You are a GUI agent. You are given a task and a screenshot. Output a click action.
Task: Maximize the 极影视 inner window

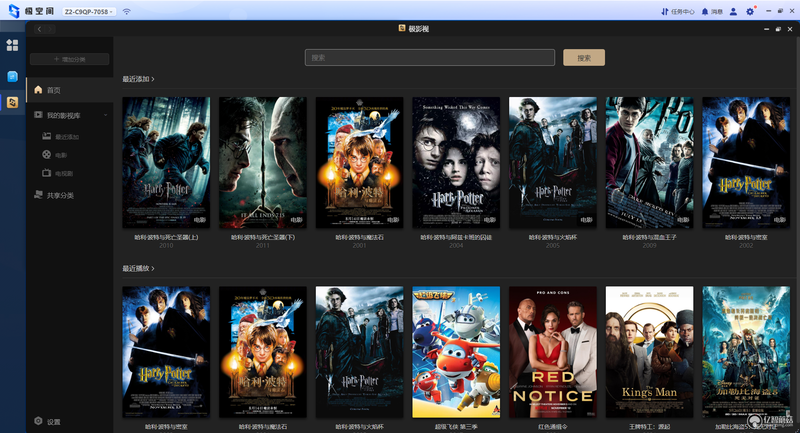778,29
